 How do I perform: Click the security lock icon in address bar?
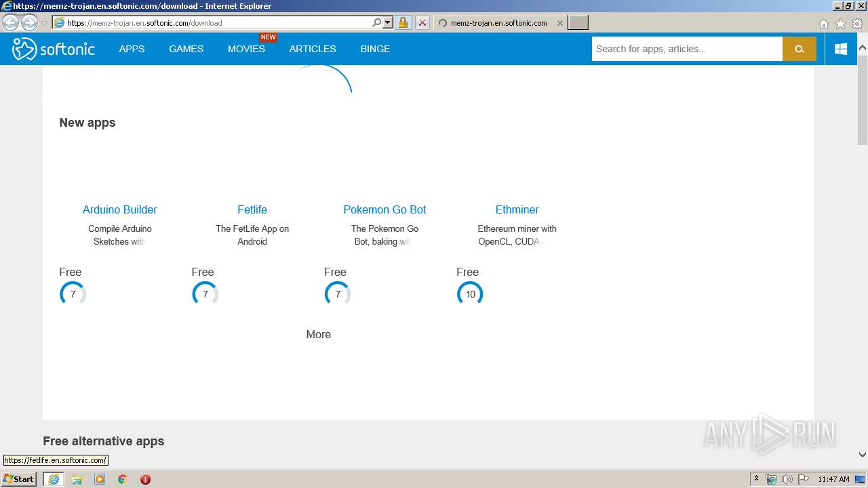pos(403,22)
